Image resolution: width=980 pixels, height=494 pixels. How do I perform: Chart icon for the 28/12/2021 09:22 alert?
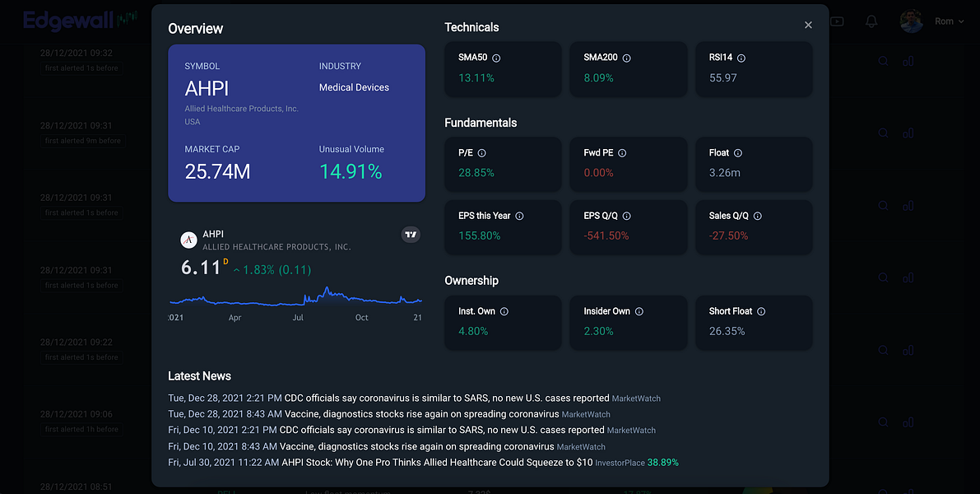pos(908,350)
